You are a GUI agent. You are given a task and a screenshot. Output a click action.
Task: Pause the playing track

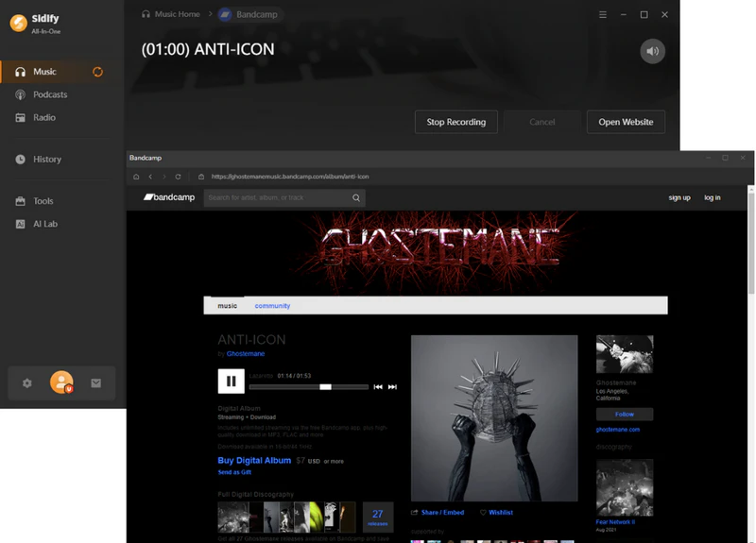tap(231, 382)
